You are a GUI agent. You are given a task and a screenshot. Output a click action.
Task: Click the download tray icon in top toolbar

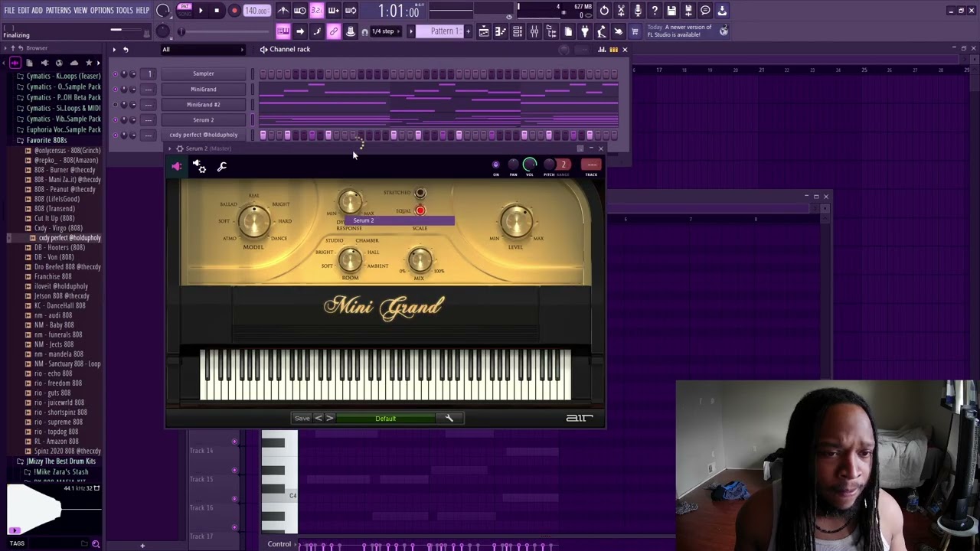pos(722,11)
